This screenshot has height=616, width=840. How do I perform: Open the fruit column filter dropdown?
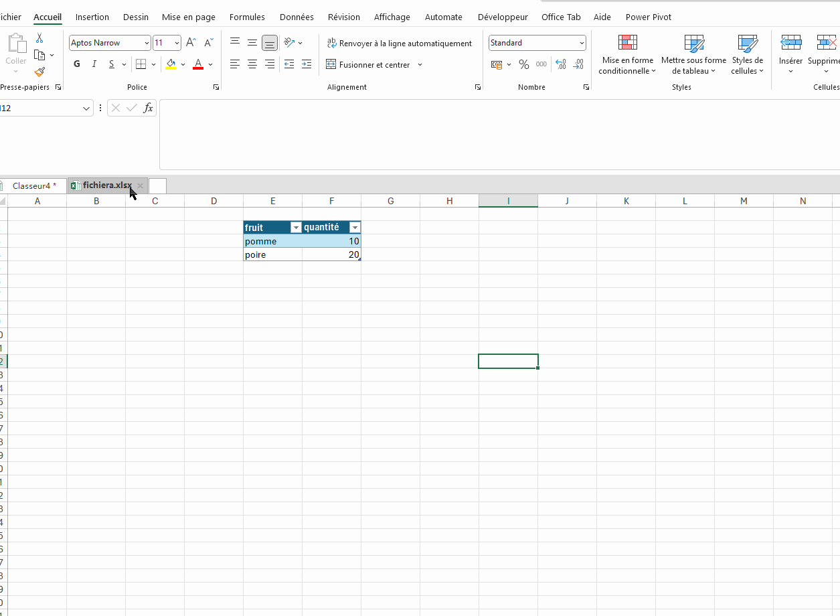296,228
